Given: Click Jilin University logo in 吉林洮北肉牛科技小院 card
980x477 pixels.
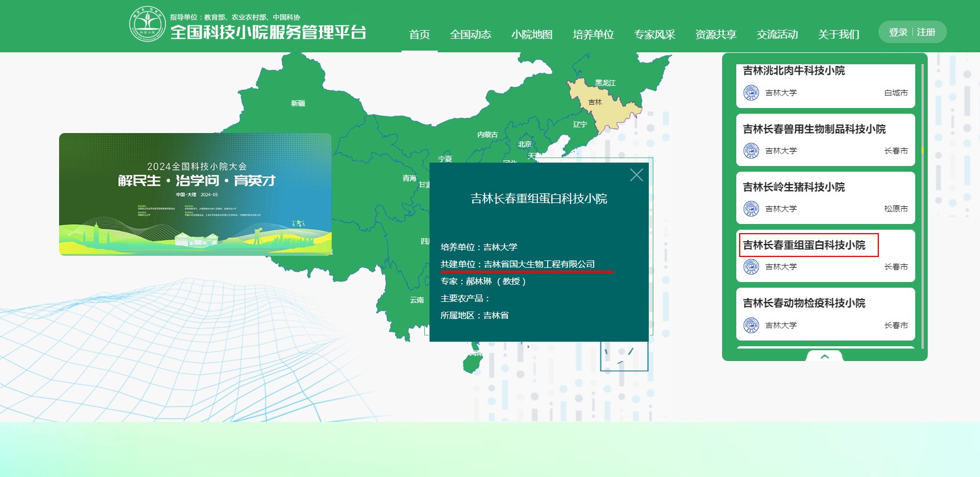Looking at the screenshot, I should point(751,93).
